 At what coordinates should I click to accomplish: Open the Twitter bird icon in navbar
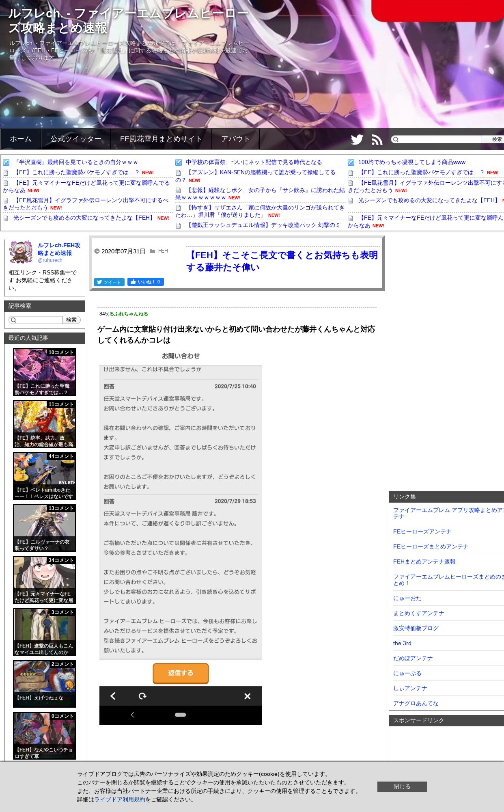357,139
